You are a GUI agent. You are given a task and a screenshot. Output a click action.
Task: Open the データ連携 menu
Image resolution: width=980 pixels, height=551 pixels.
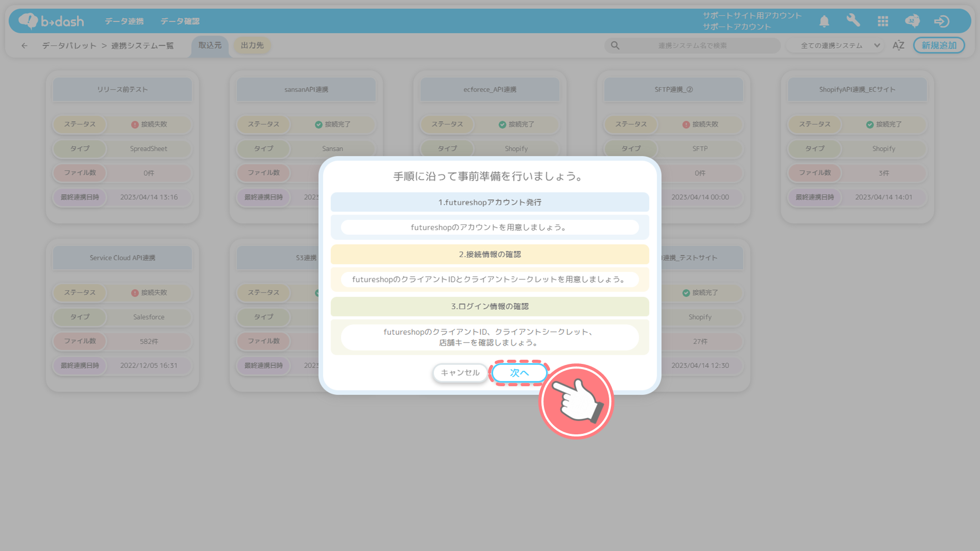pos(124,21)
